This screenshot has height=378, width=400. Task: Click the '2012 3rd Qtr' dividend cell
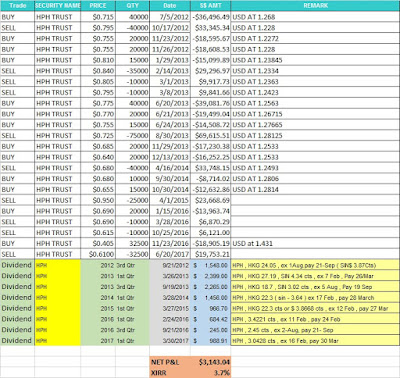tap(115, 265)
